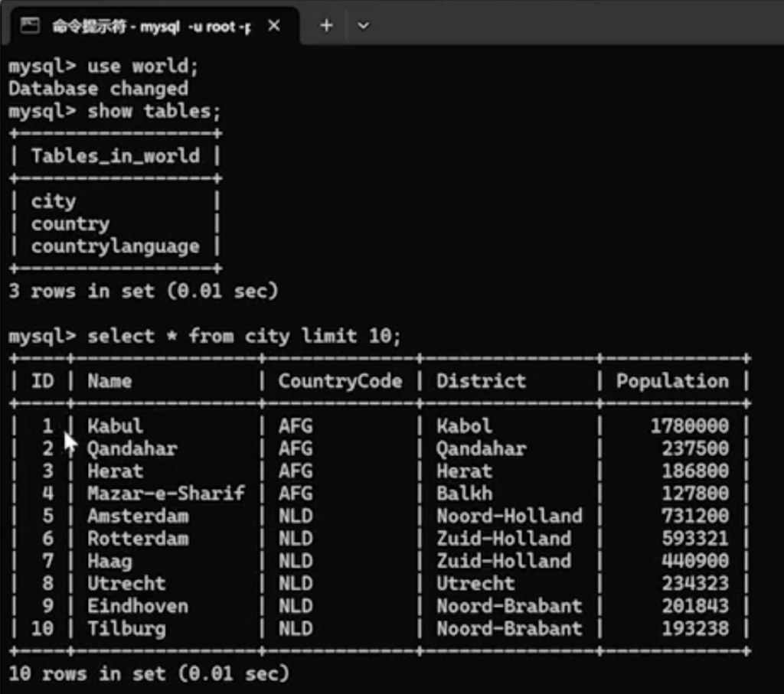The height and width of the screenshot is (694, 784).
Task: Close the mysql command prompt tab
Action: tap(273, 26)
